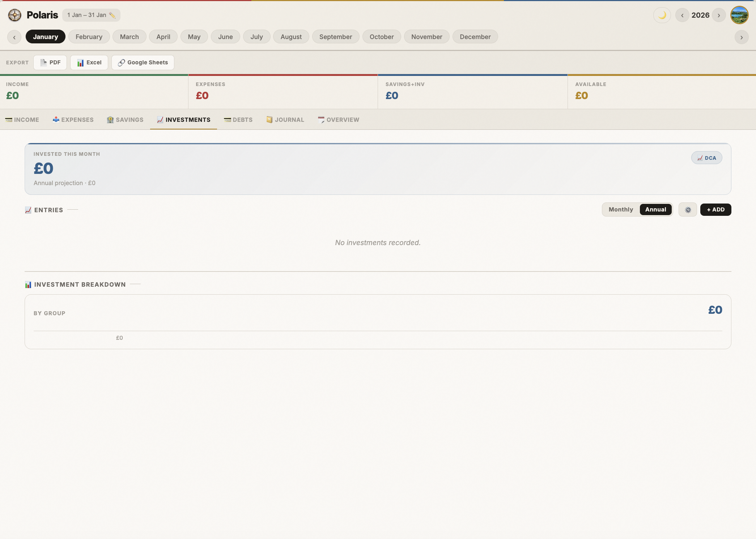Select the August month pill

[x=291, y=37]
